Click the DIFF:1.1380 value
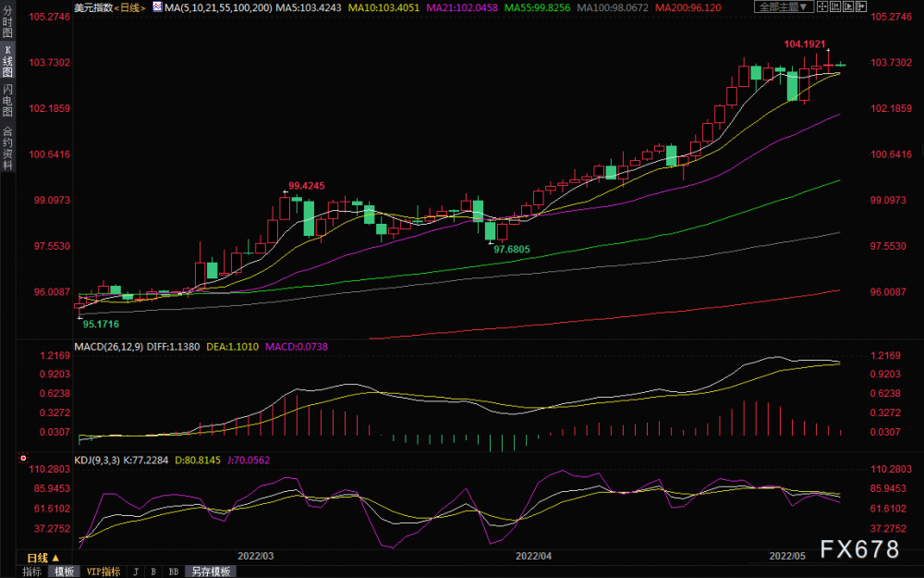This screenshot has width=924, height=578. (x=174, y=347)
